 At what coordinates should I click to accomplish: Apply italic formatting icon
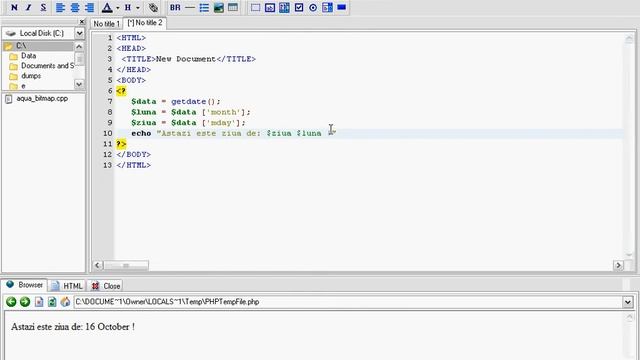pyautogui.click(x=29, y=7)
